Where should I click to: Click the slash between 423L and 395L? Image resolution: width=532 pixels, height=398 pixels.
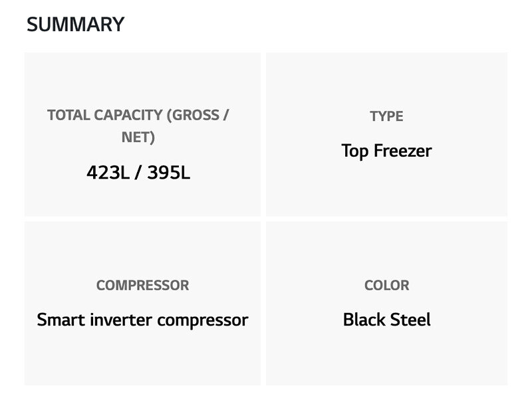(138, 173)
